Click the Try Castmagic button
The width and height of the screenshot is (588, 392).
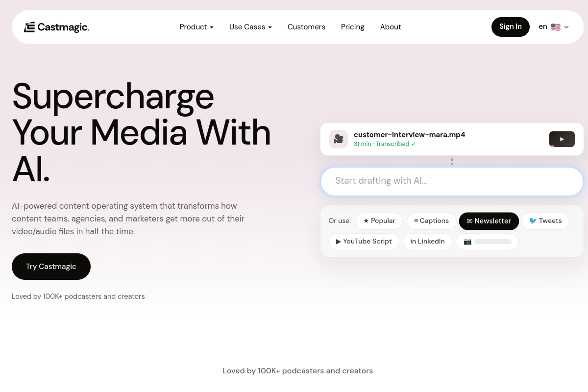51,267
